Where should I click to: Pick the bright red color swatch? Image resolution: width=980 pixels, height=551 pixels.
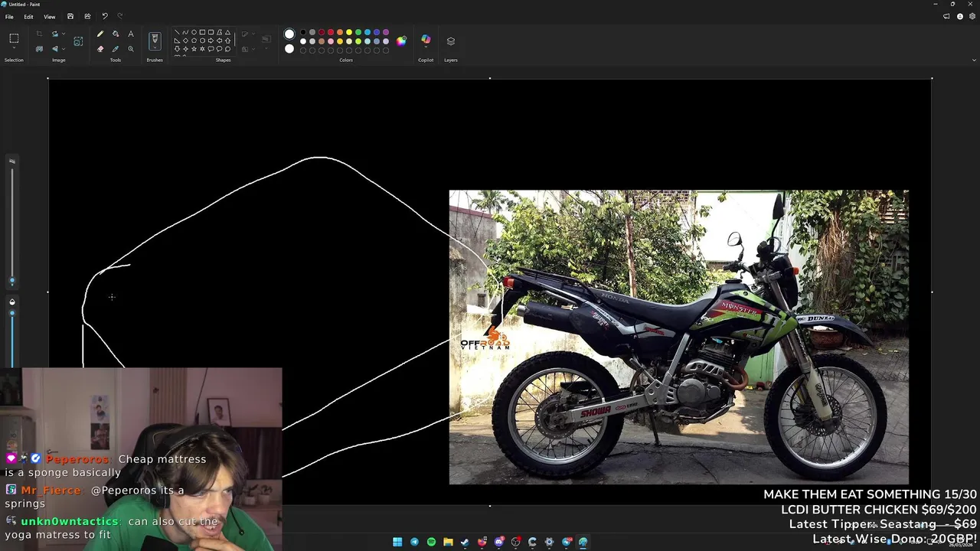click(331, 32)
